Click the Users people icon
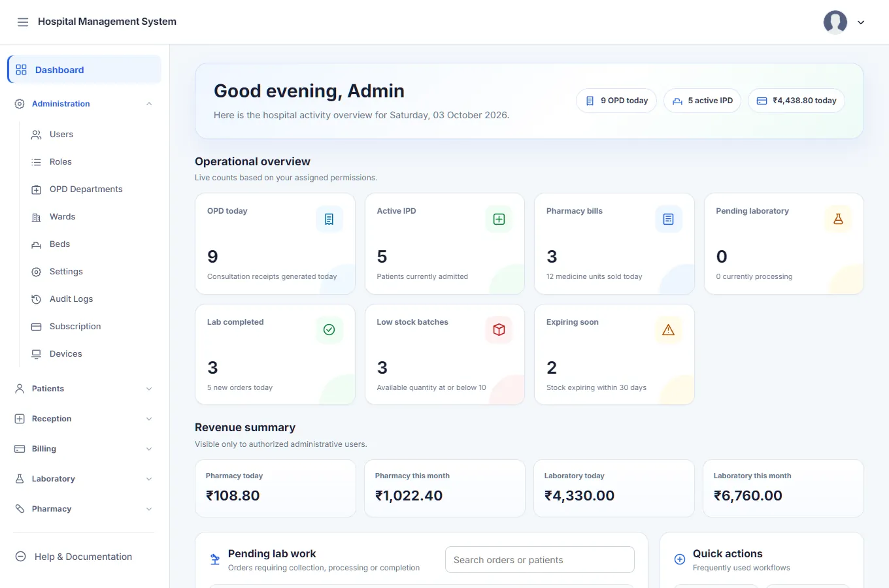The image size is (889, 588). tap(37, 135)
